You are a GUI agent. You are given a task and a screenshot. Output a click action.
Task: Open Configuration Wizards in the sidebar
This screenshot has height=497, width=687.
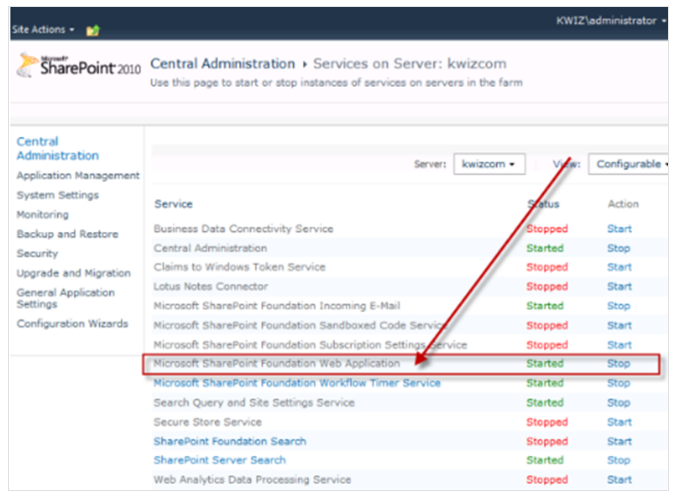point(72,323)
